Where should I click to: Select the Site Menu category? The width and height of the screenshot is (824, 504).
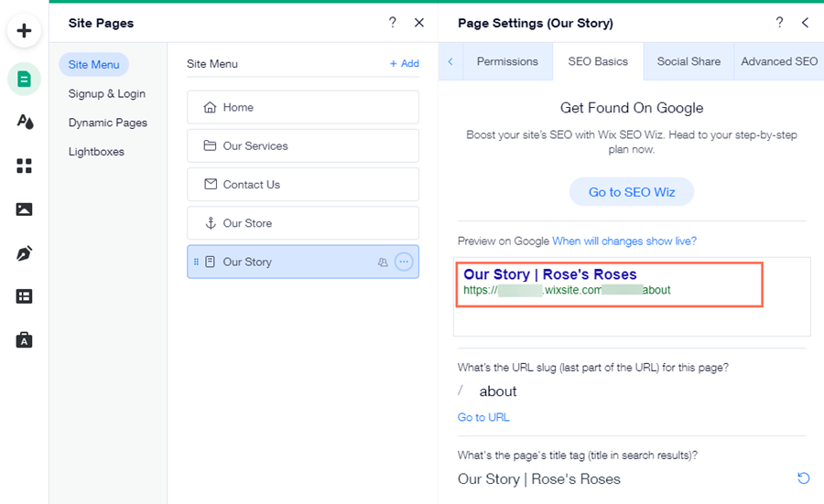(x=93, y=65)
